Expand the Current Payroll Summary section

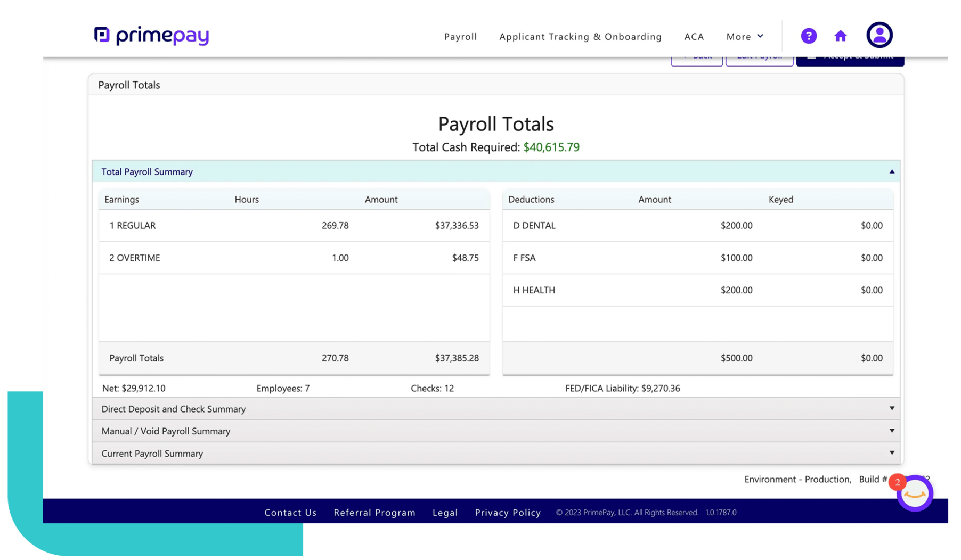[x=891, y=453]
